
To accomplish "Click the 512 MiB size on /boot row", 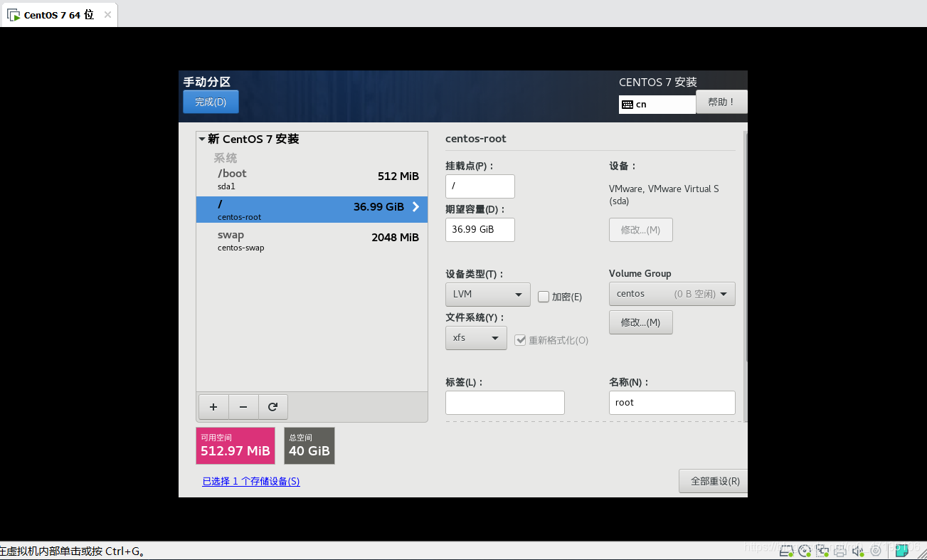I will click(x=398, y=176).
